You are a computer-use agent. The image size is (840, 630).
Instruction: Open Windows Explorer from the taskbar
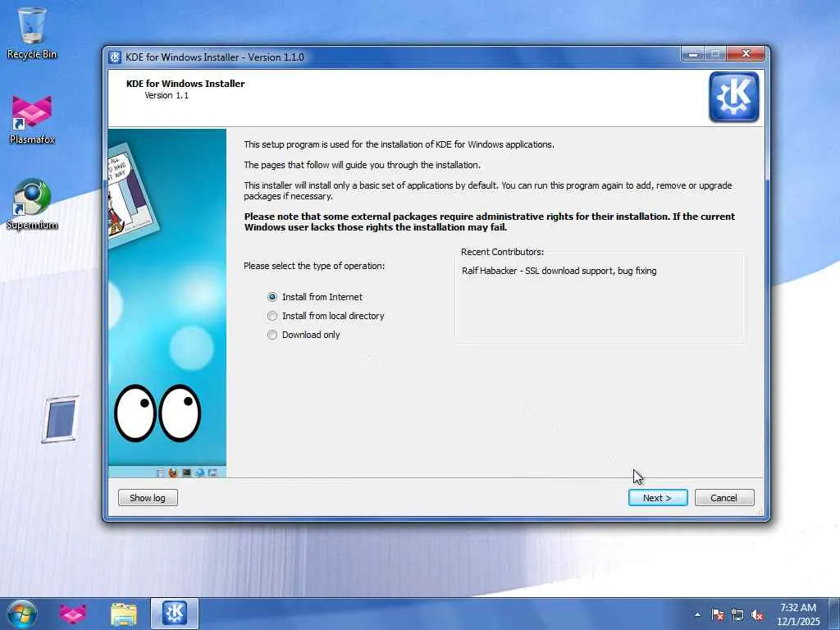coord(124,614)
